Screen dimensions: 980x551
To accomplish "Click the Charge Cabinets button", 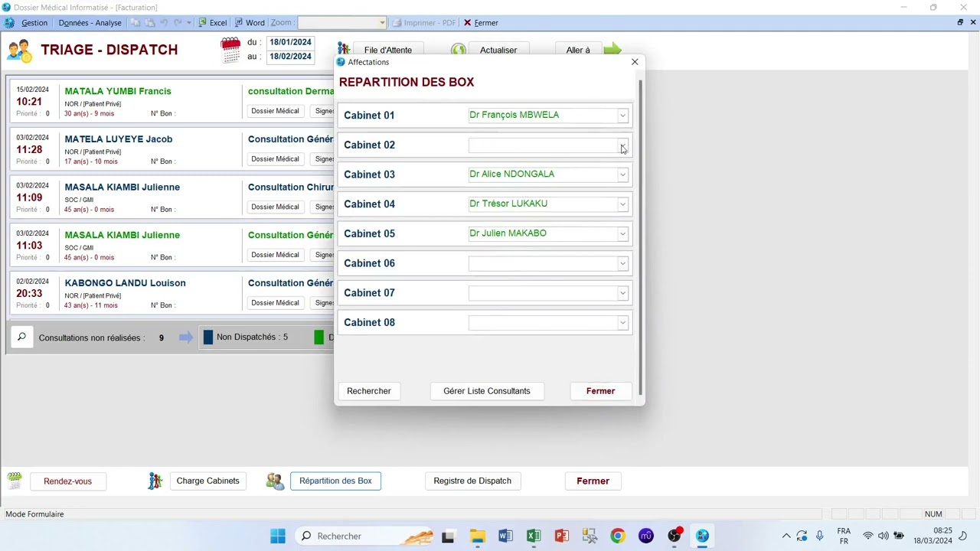I will click(208, 481).
